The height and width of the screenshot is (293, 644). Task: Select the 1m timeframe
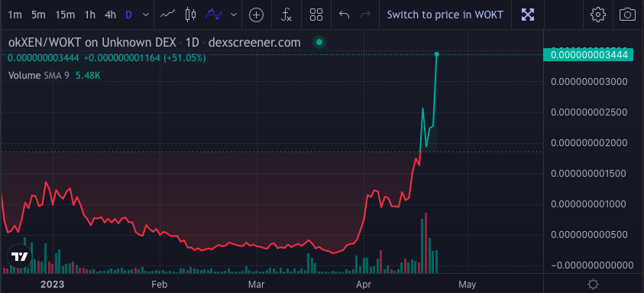point(15,15)
